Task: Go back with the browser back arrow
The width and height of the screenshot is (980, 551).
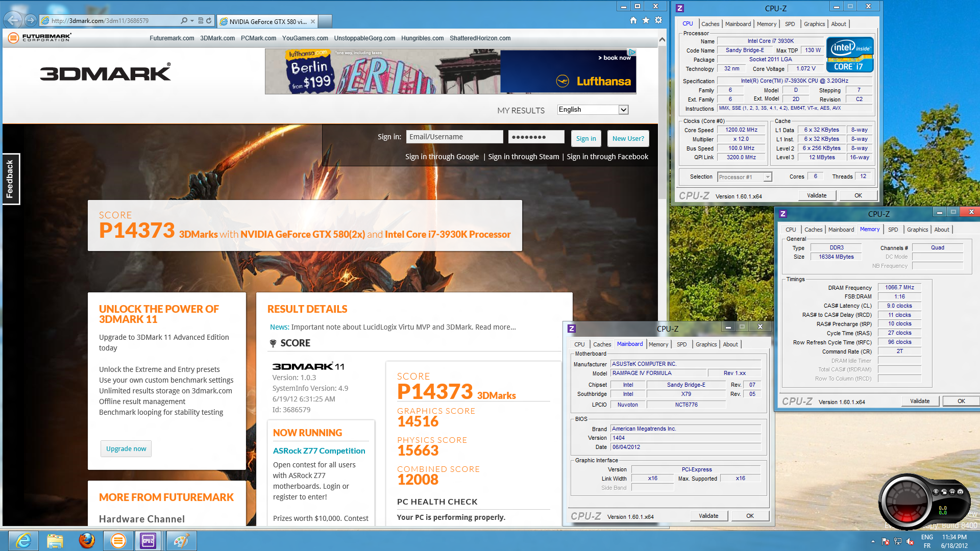Action: point(13,20)
